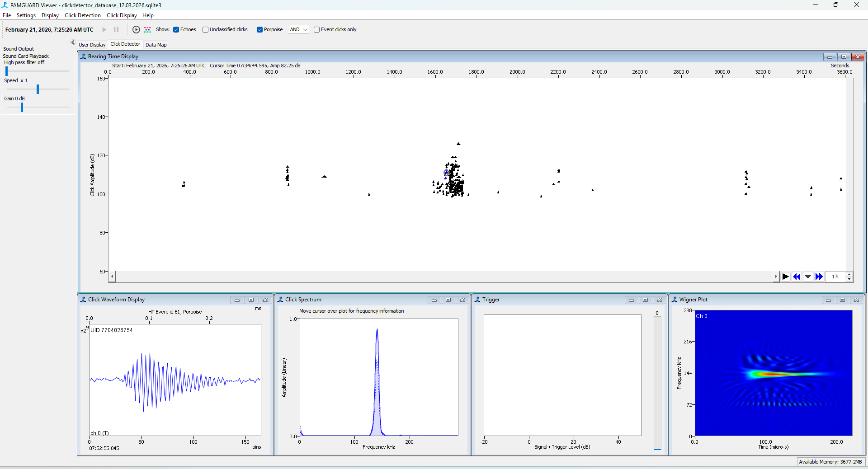Decrease display duration with spinner down arrow
The width and height of the screenshot is (868, 469).
point(849,279)
